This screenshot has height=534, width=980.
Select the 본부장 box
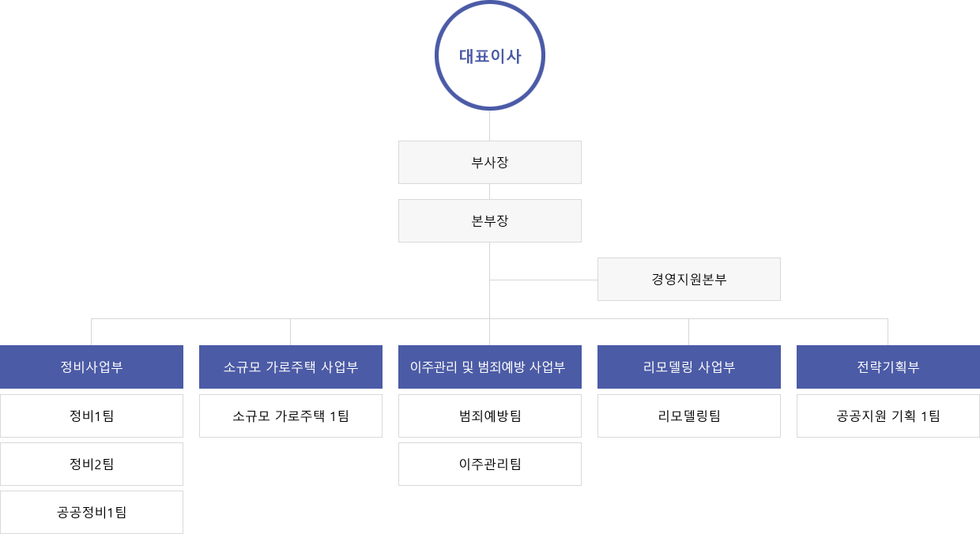(x=490, y=220)
